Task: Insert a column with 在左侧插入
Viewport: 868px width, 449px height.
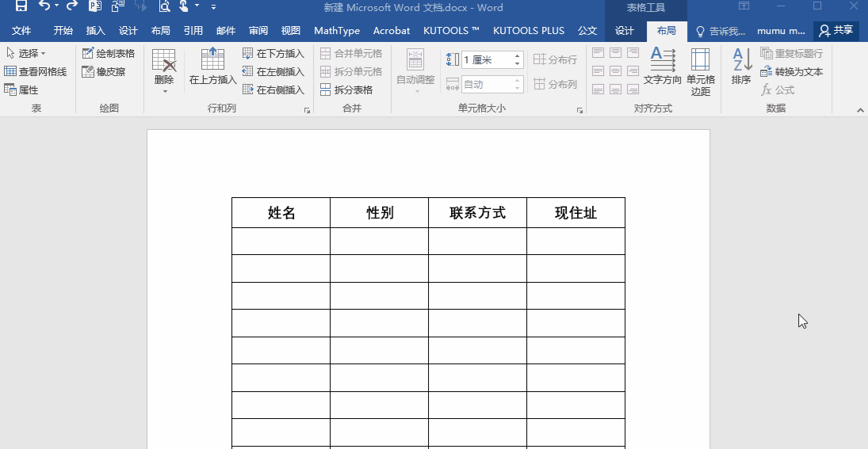Action: [x=273, y=71]
